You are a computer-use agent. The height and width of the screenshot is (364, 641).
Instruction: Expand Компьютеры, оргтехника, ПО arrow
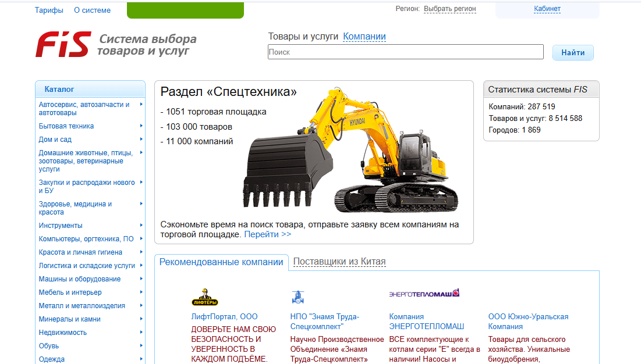(x=141, y=238)
